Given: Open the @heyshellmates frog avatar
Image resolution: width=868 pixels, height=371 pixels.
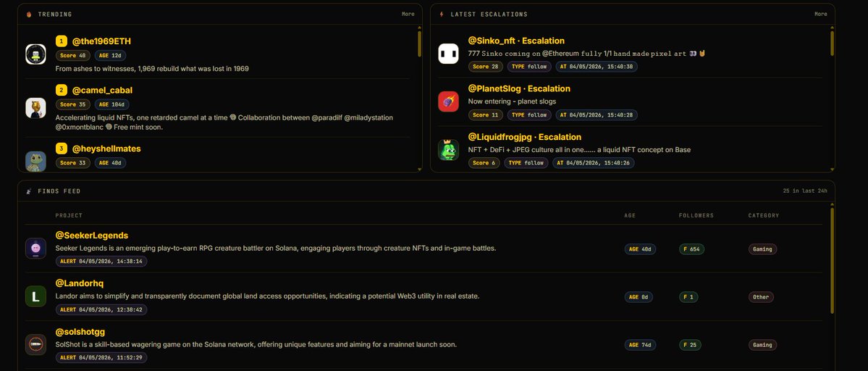Looking at the screenshot, I should (x=35, y=161).
